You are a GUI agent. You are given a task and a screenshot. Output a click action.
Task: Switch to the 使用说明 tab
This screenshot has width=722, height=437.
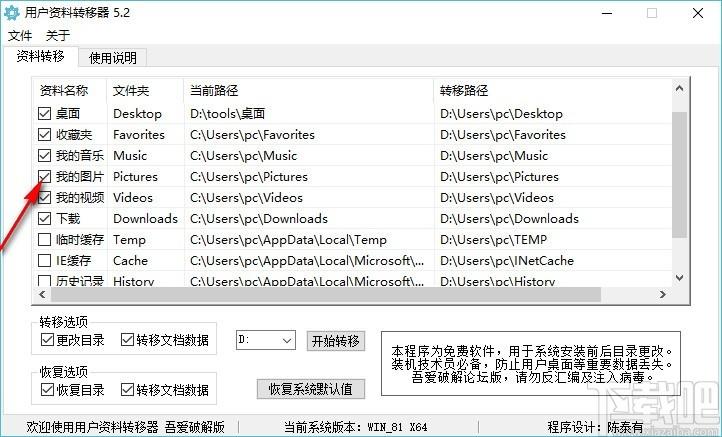tap(112, 58)
